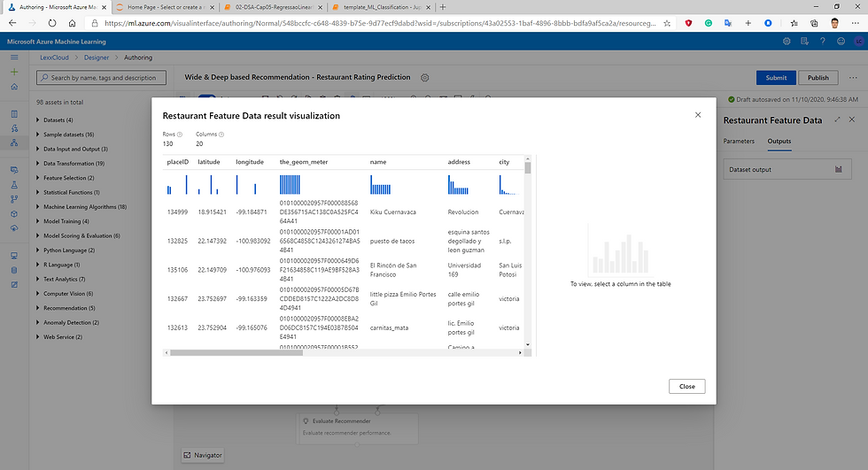
Task: Click the browser address bar
Action: coord(379,23)
